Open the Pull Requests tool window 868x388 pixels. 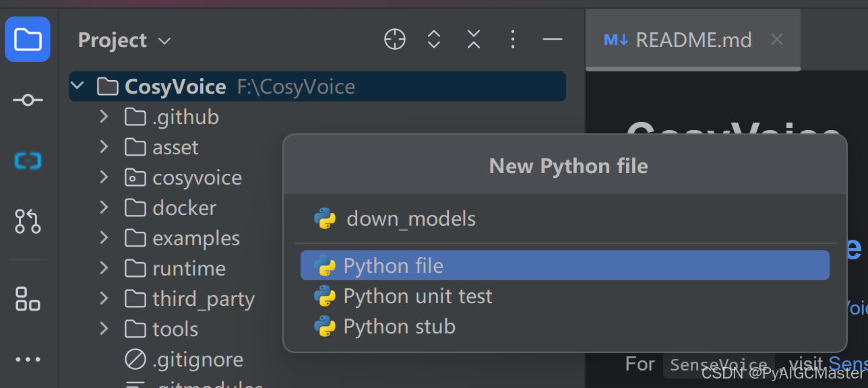(x=28, y=221)
